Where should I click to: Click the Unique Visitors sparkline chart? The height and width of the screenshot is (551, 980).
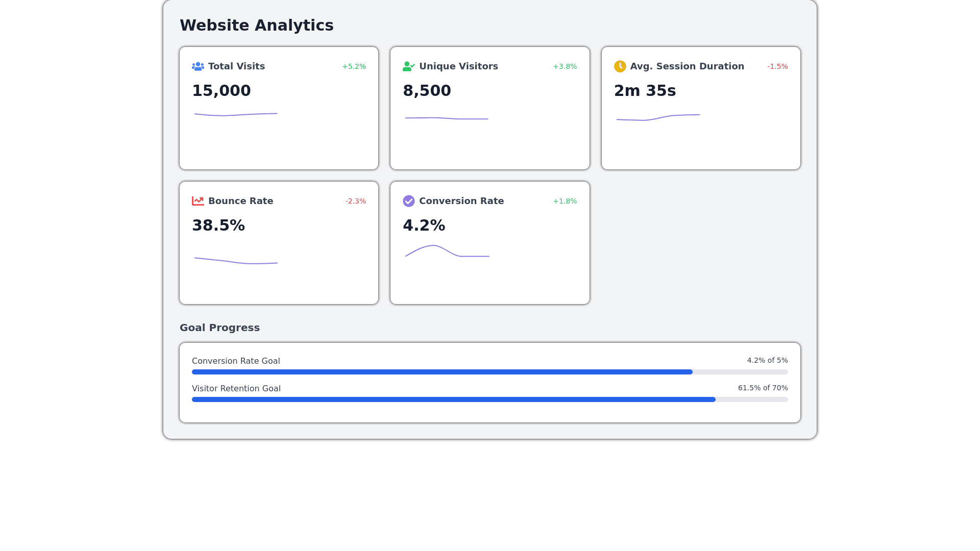(x=447, y=118)
